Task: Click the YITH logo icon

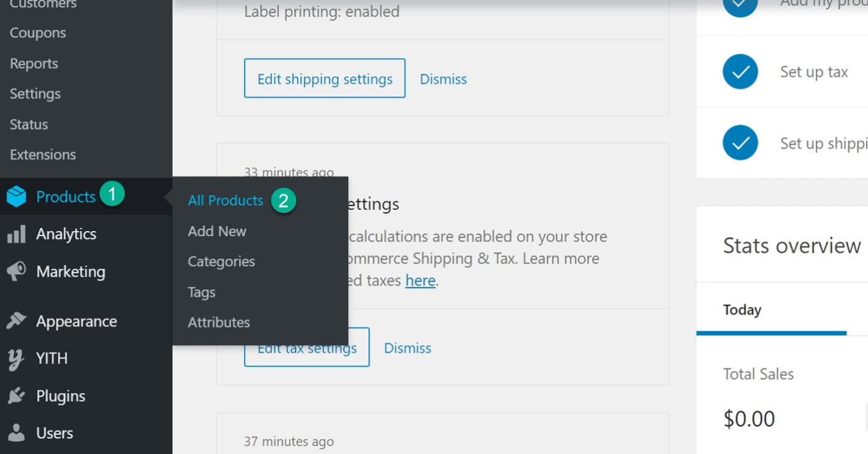Action: tap(17, 359)
